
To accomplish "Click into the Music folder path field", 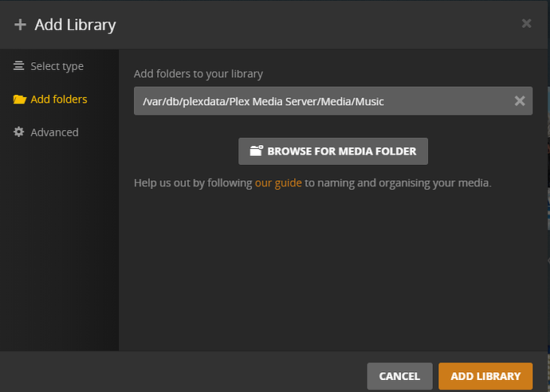I will 323,101.
